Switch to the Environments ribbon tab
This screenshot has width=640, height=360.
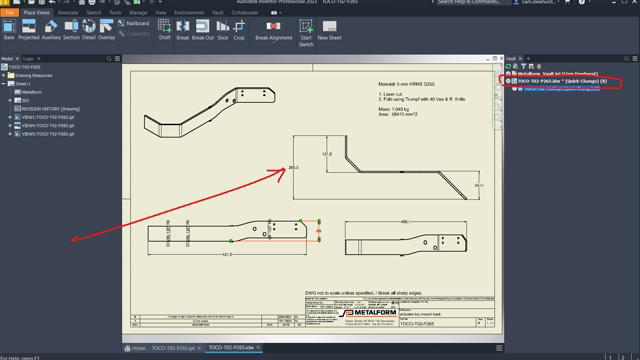(x=189, y=13)
